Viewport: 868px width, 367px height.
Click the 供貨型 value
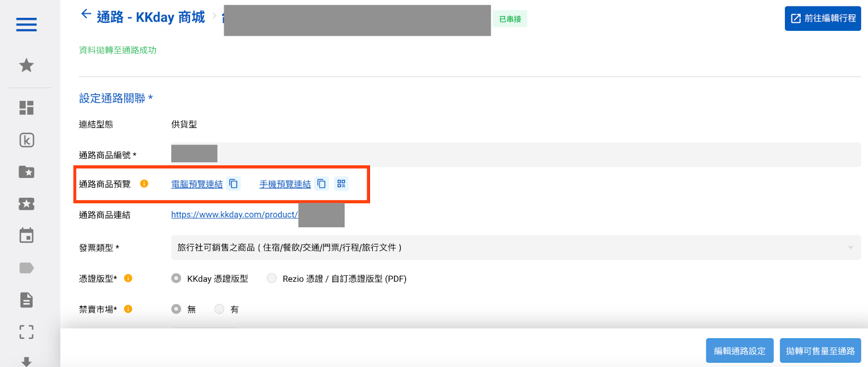coord(184,124)
